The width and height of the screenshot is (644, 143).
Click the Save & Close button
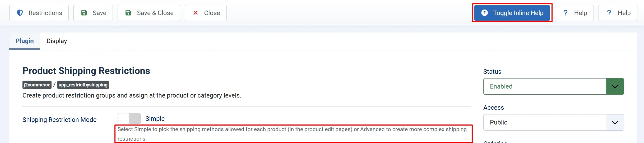pos(149,13)
